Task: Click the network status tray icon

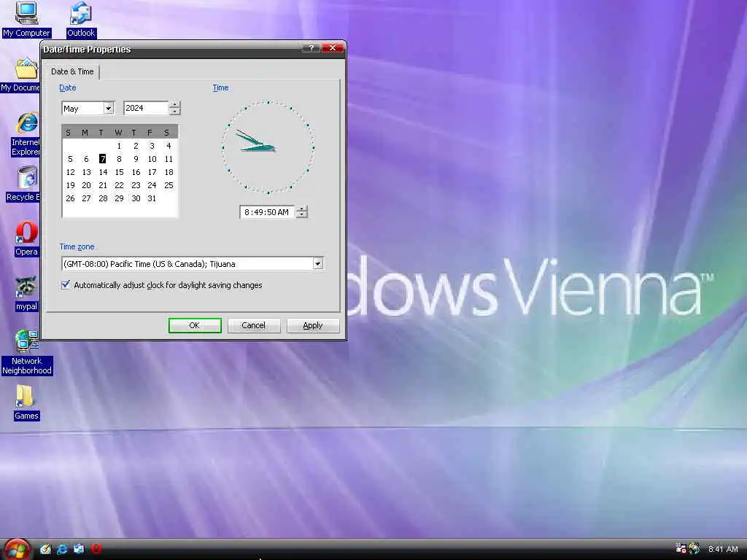Action: pyautogui.click(x=681, y=548)
